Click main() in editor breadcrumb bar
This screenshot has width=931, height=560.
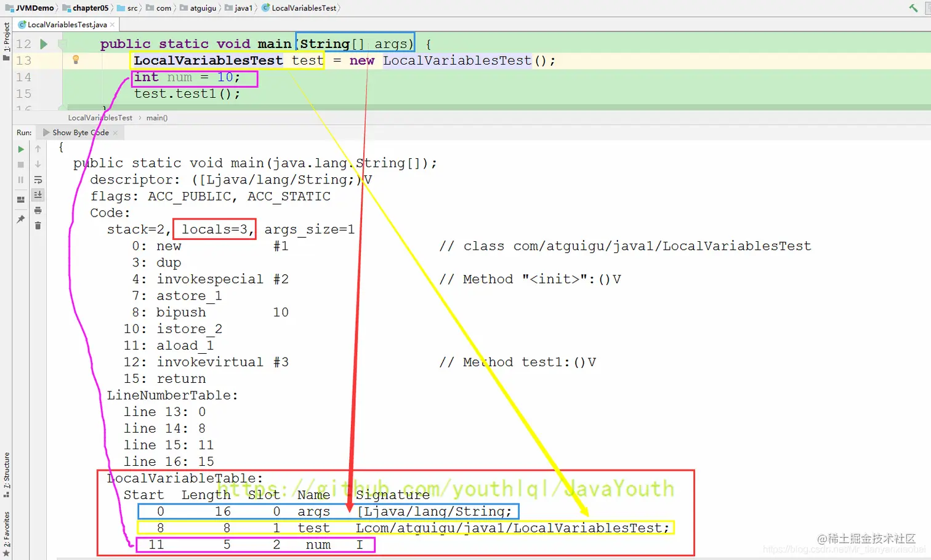tap(157, 118)
